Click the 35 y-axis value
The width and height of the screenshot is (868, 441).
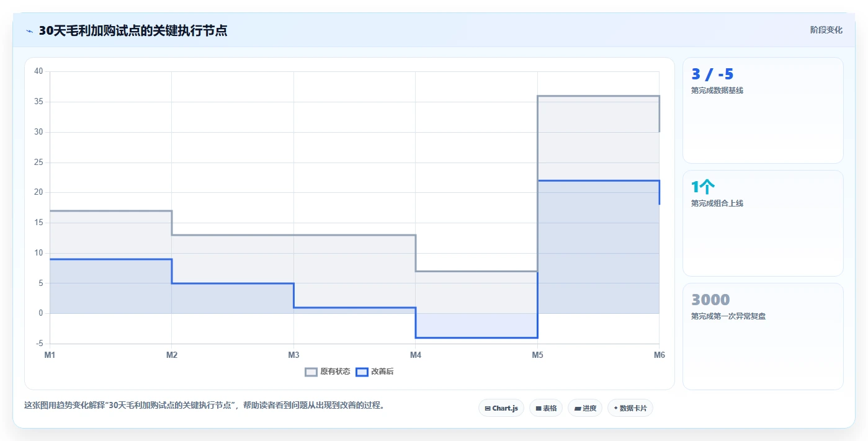[38, 102]
